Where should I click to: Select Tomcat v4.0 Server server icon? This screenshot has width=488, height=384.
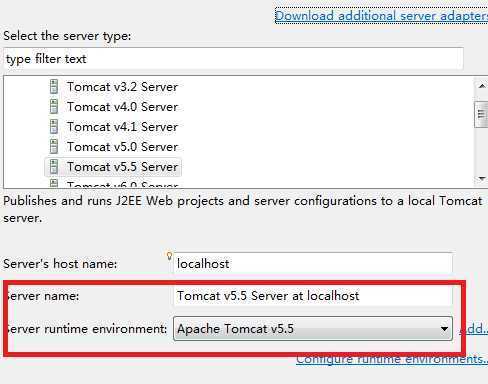[x=54, y=107]
